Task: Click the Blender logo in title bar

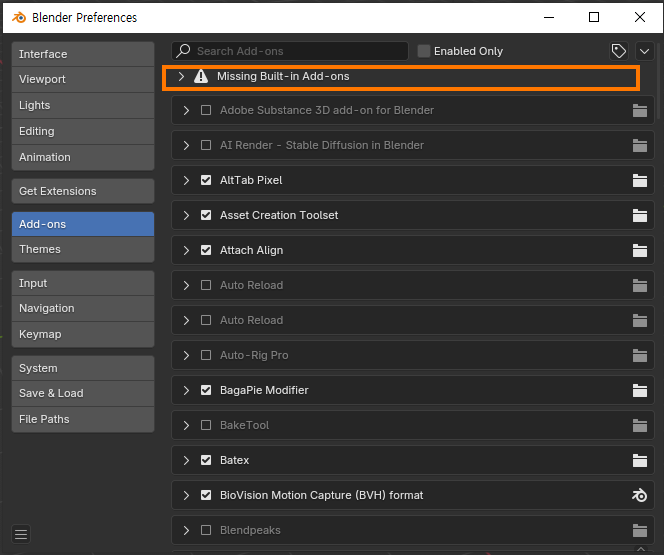Action: (19, 17)
